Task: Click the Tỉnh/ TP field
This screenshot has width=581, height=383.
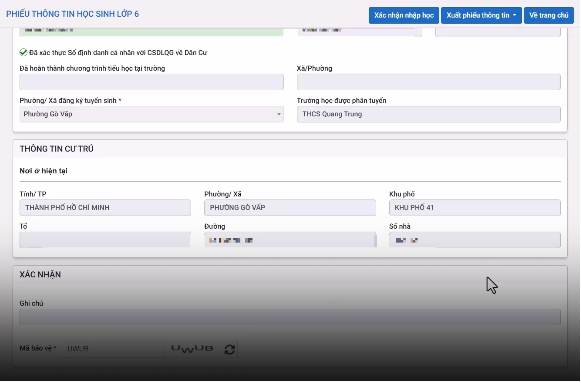Action: (x=105, y=207)
